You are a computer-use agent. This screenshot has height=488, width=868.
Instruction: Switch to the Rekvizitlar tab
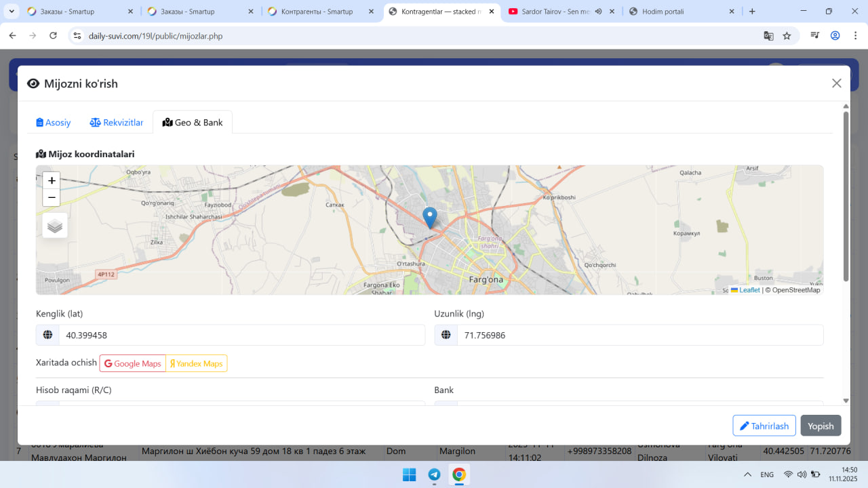pyautogui.click(x=117, y=123)
